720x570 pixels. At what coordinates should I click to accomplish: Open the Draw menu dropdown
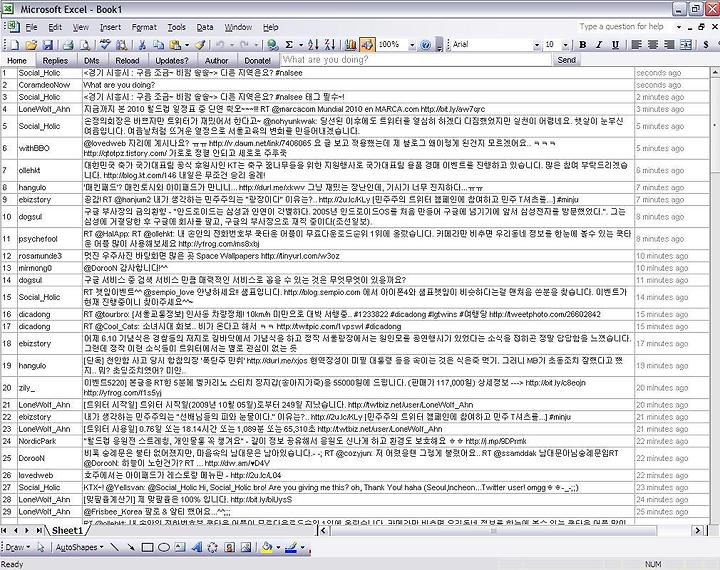coord(17,547)
